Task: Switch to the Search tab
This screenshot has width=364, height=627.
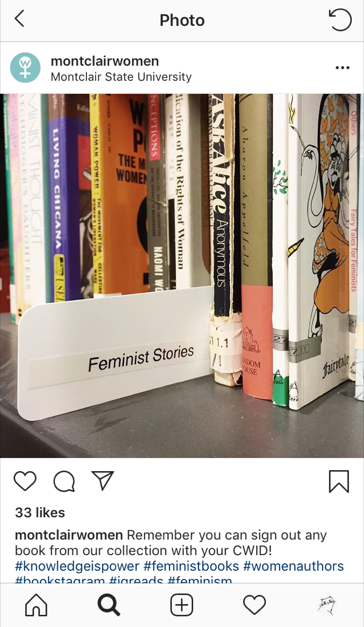Action: click(109, 605)
